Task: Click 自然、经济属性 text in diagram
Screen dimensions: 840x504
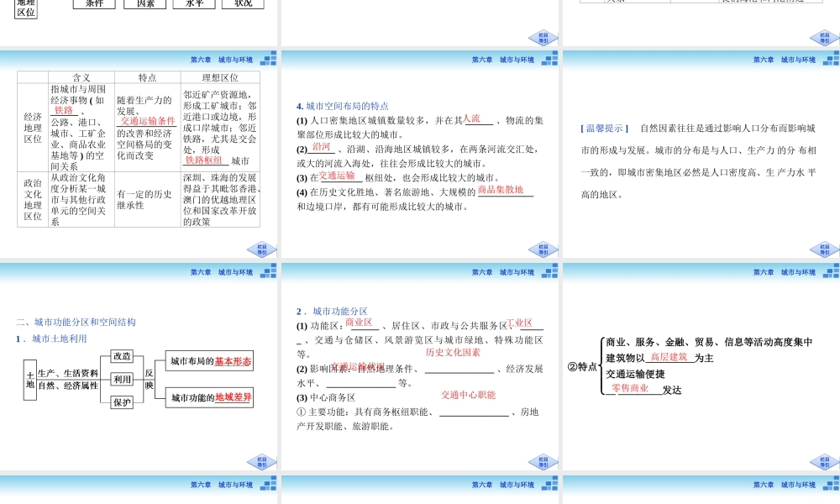Action: [68, 386]
